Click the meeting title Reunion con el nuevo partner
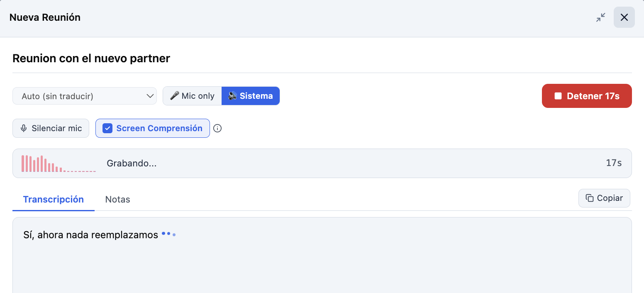 coord(91,58)
